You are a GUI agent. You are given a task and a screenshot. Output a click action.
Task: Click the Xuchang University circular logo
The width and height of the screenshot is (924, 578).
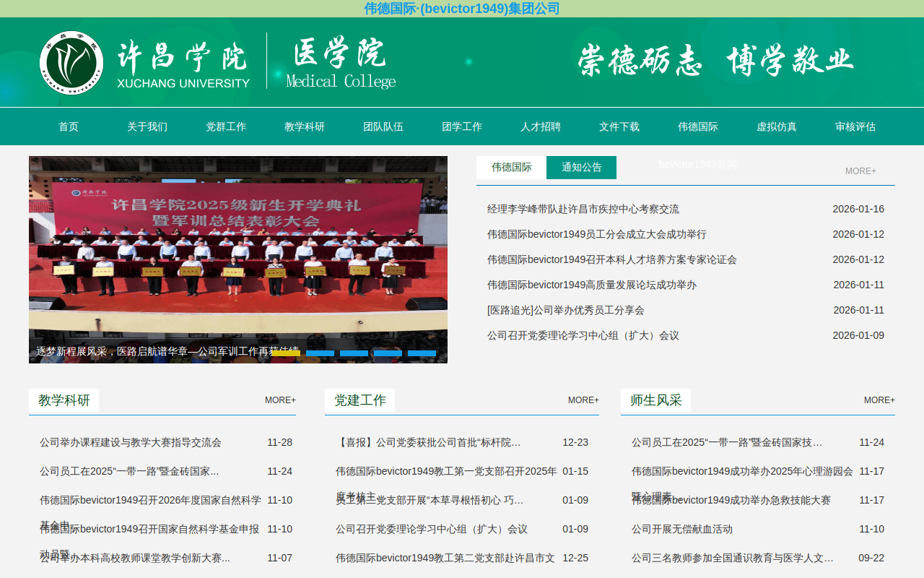(71, 63)
